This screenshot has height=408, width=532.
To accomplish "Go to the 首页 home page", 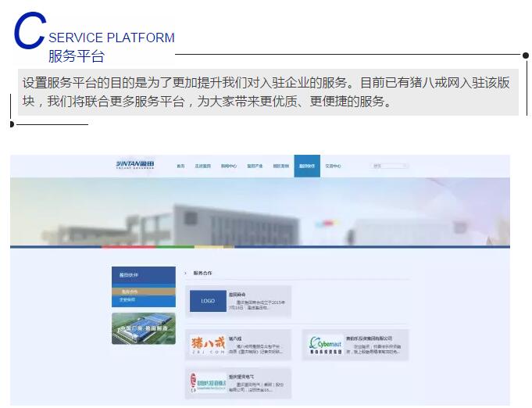I will tap(181, 166).
